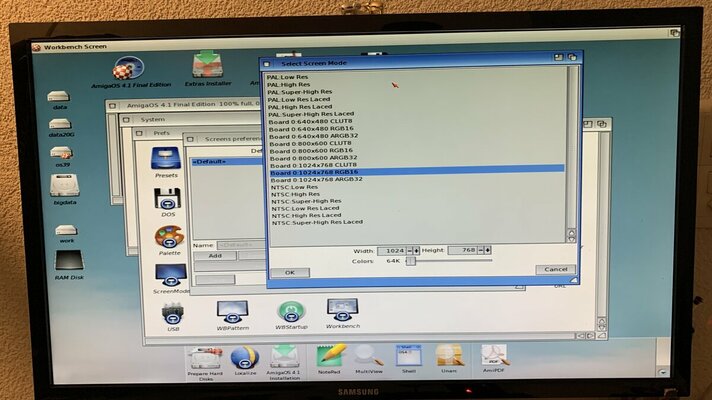The height and width of the screenshot is (400, 712).
Task: Decrease Height with the minus stepper
Action: (481, 250)
